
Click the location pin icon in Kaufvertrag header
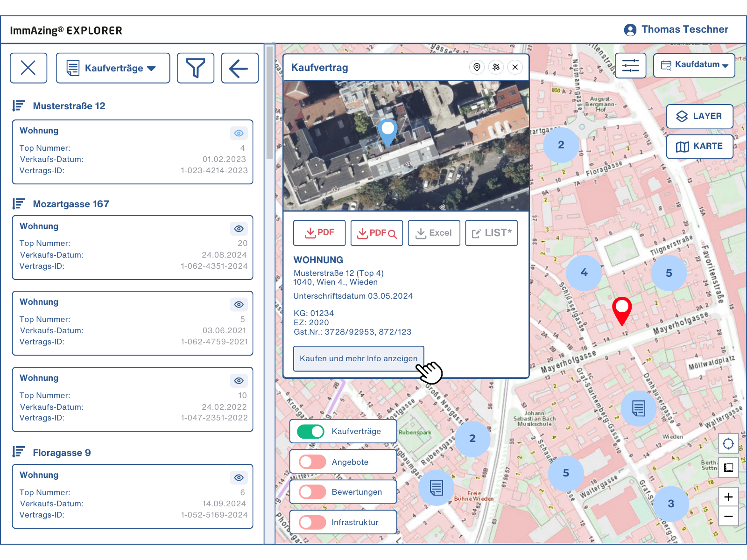click(x=477, y=67)
